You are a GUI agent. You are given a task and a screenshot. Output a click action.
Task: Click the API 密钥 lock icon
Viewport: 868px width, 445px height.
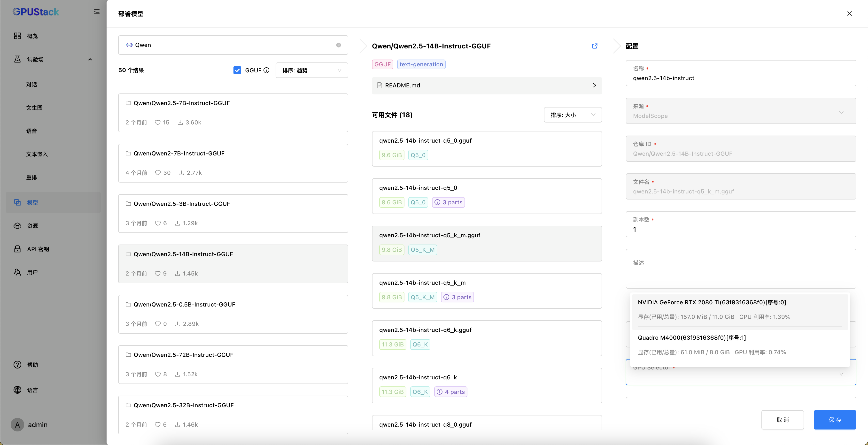point(17,249)
